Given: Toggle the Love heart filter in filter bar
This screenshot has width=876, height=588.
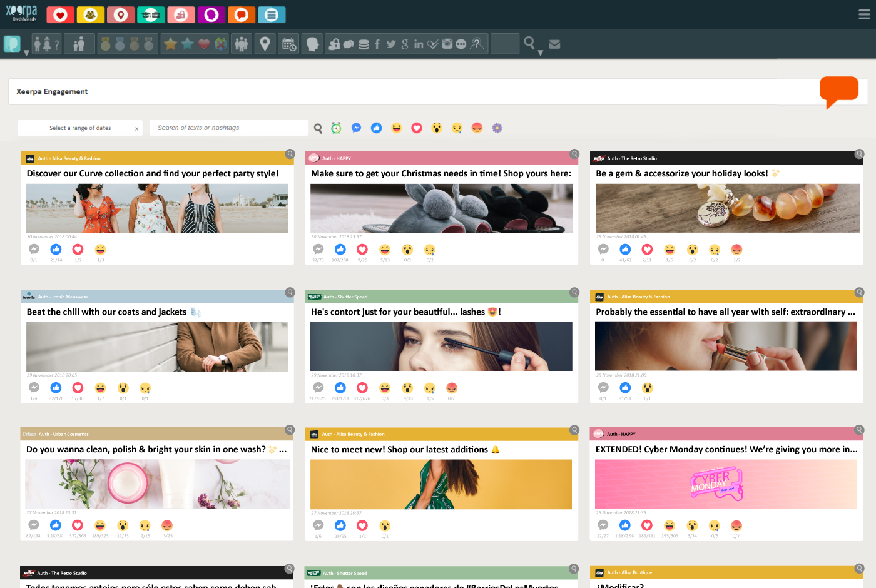Looking at the screenshot, I should [x=417, y=128].
